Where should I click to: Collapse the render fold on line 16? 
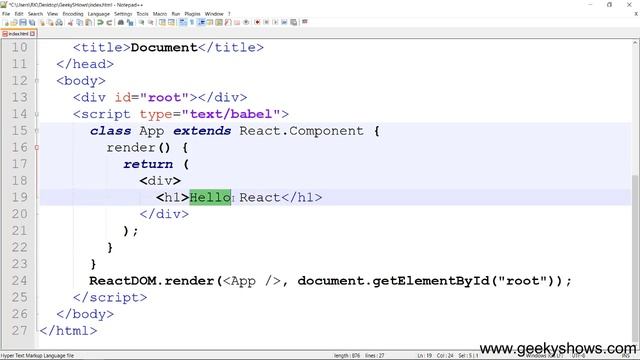click(37, 148)
